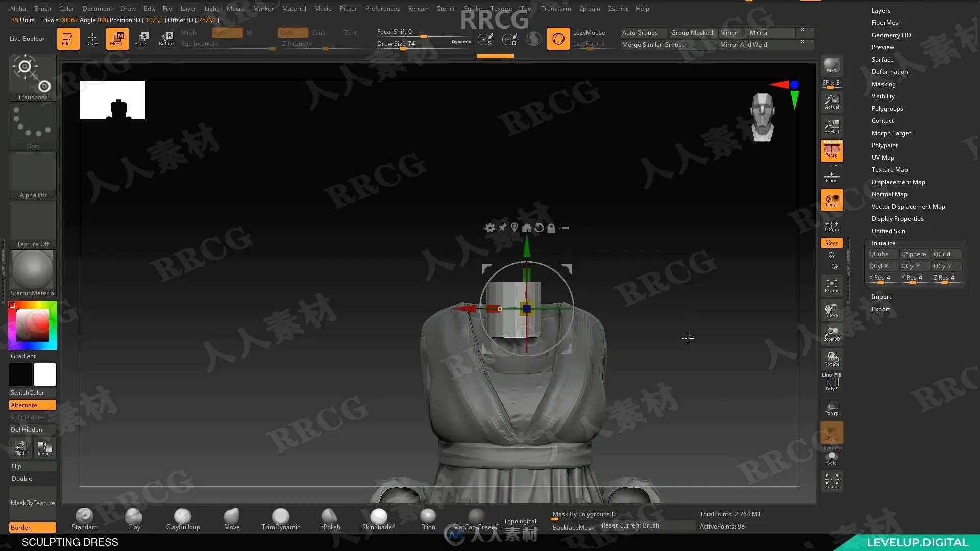The width and height of the screenshot is (980, 551).
Task: Expand the Morph Target subpalette
Action: [891, 133]
